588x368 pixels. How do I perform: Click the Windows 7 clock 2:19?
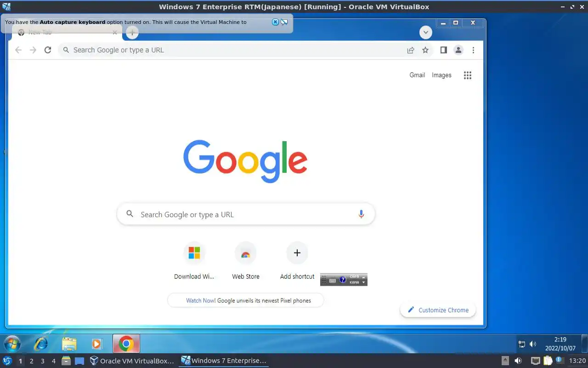tap(560, 339)
